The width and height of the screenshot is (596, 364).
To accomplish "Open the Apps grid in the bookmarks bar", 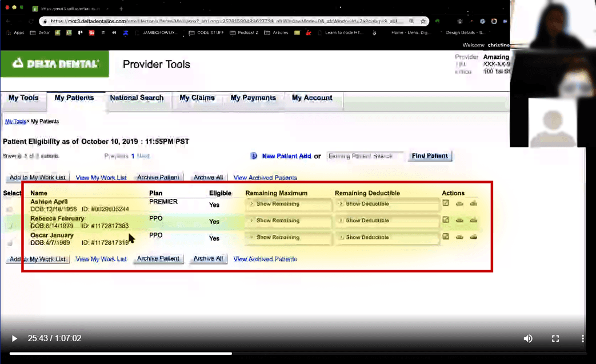I will 15,33.
